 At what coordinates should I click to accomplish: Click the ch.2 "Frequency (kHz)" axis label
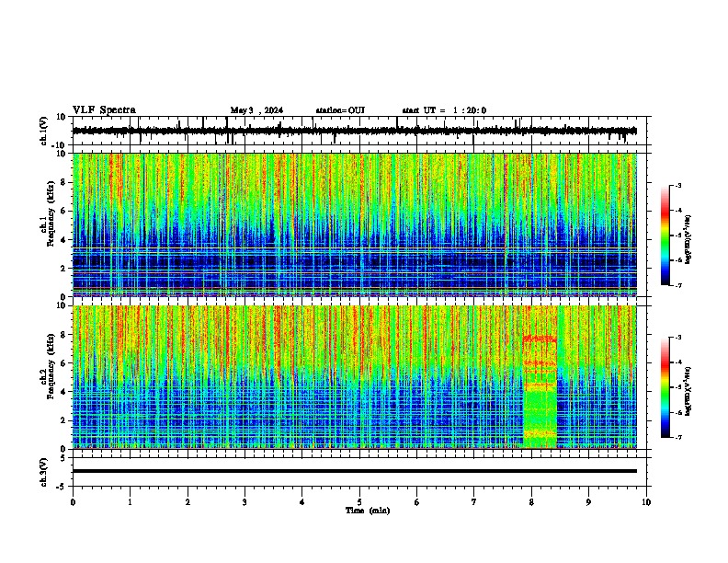(x=51, y=366)
